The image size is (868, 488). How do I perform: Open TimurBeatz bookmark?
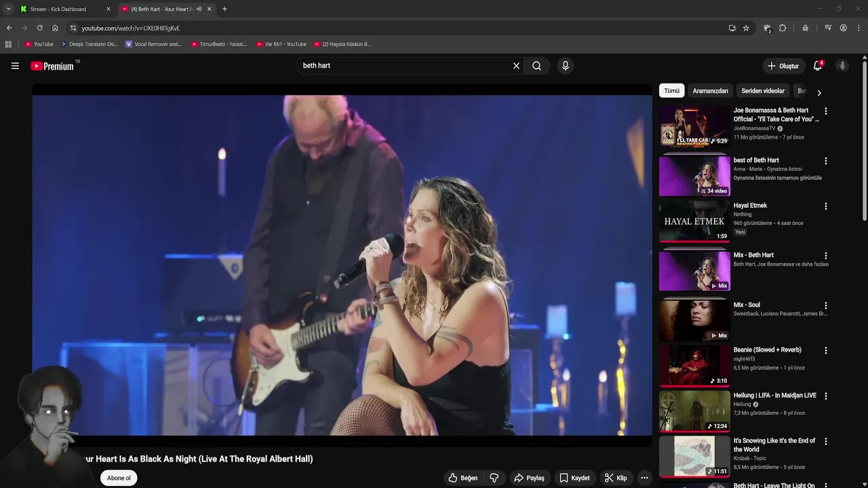coord(218,44)
